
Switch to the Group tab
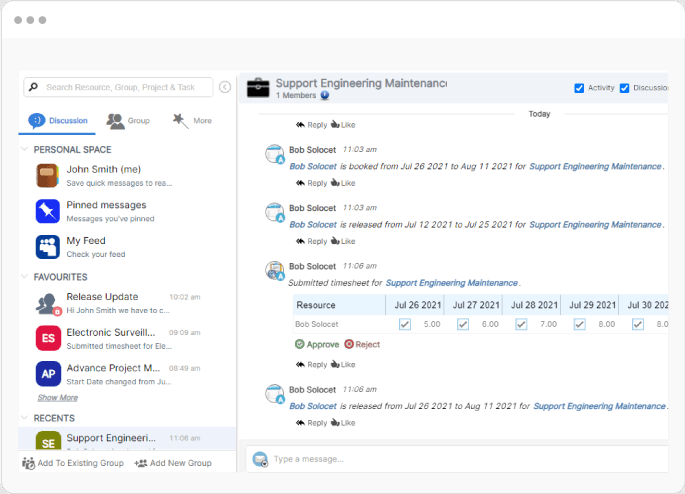pos(128,121)
